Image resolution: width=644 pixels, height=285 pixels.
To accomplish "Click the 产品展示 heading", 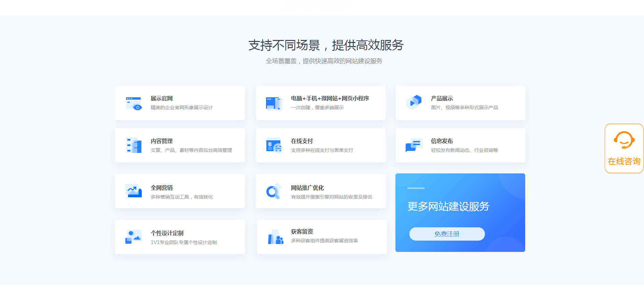I will click(442, 99).
